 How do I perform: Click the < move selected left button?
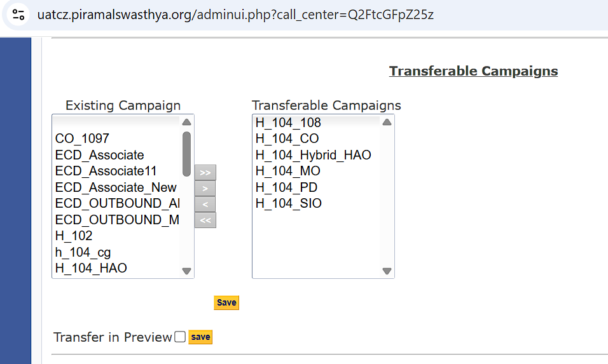pyautogui.click(x=205, y=204)
